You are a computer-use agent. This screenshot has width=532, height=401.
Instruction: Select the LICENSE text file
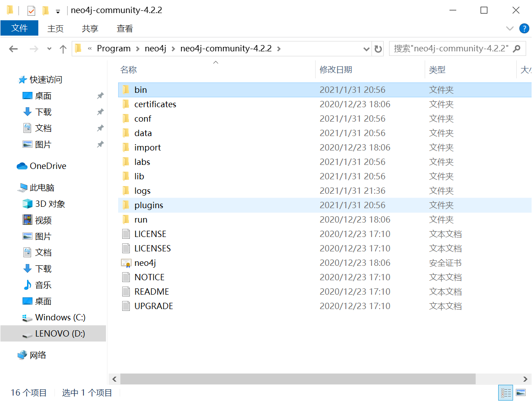coord(324,234)
